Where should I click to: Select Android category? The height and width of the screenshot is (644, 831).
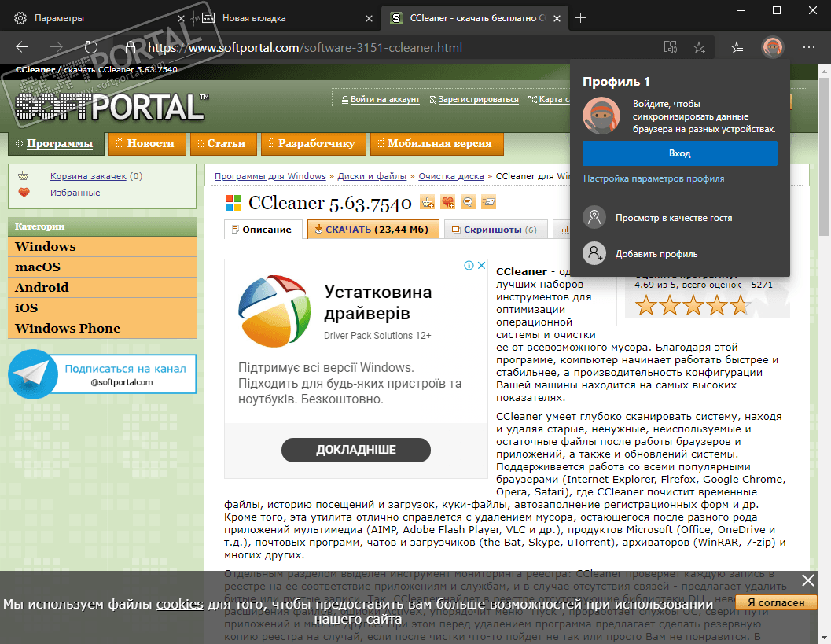[102, 287]
